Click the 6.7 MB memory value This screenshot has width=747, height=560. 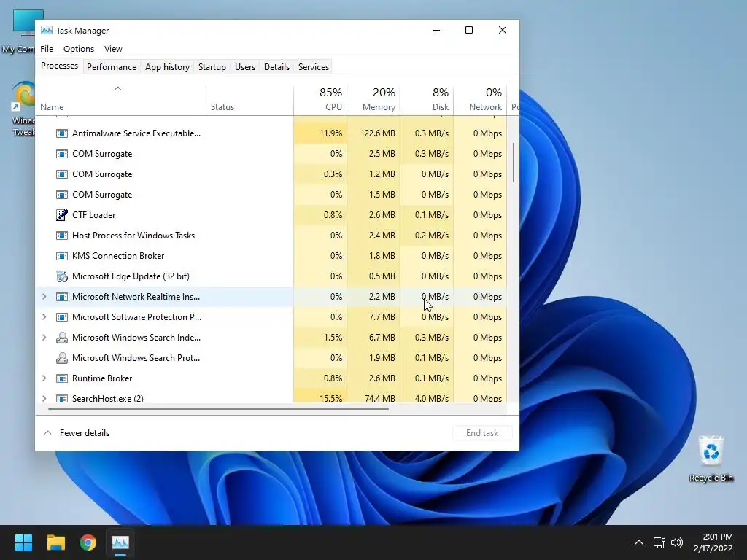coord(382,338)
